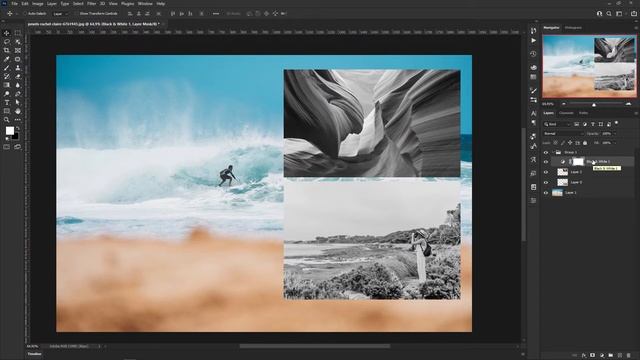Toggle the lock all padlock icon
Screen dimensions: 640x360
coord(585,143)
